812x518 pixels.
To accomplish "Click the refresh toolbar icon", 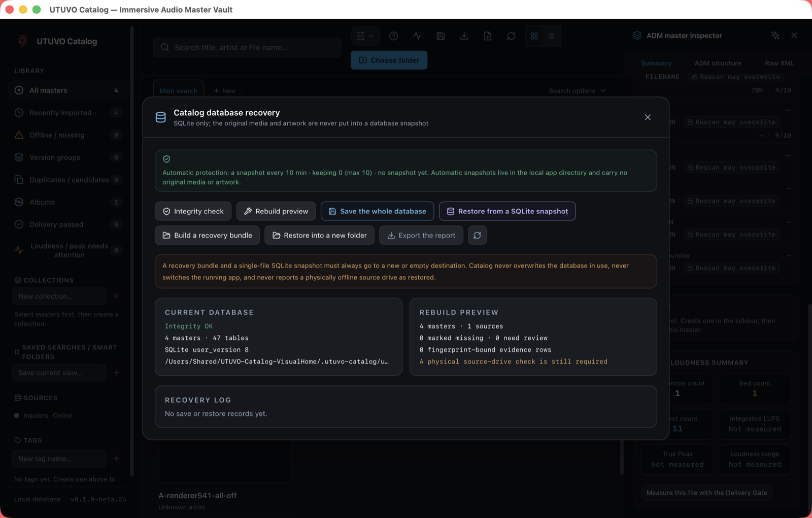I will point(511,36).
